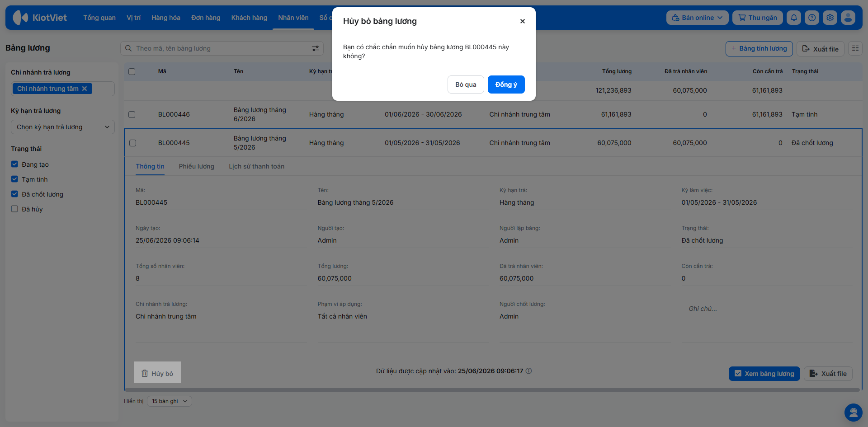Viewport: 868px width, 427px height.
Task: Close the Hủy bỏ bảng lương dialog
Action: click(x=523, y=21)
